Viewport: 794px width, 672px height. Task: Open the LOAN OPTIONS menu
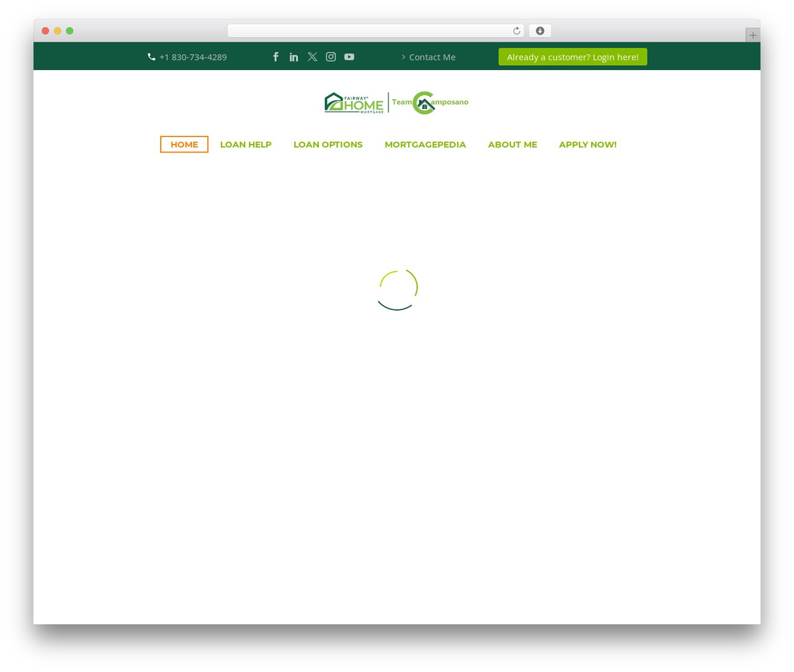328,144
